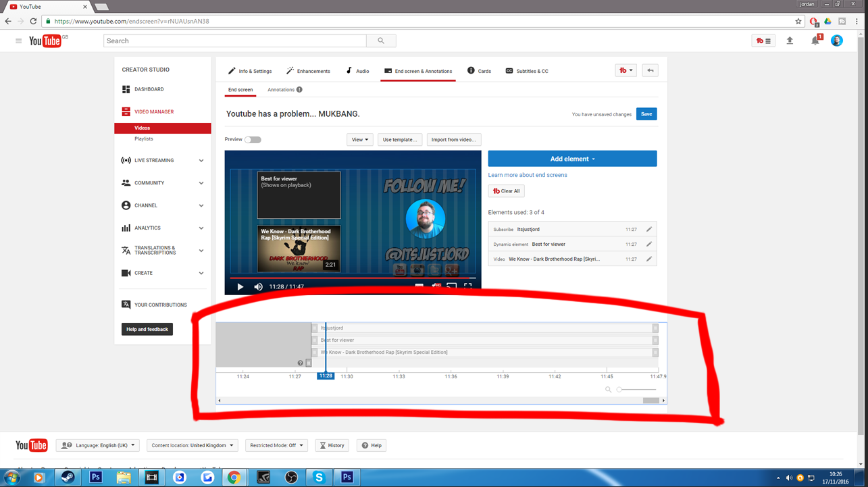Click Use template button
The height and width of the screenshot is (487, 868).
pos(400,140)
